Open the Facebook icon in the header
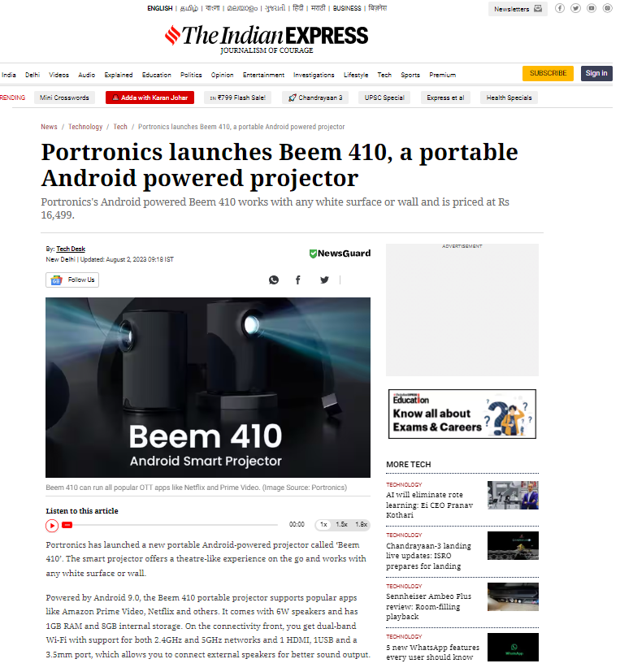The image size is (620, 672). coord(560,8)
